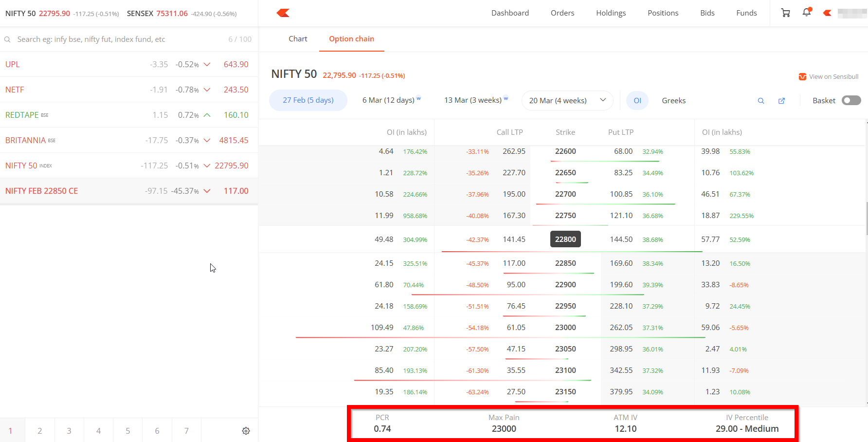The height and width of the screenshot is (442, 868).
Task: Click call LTP 141.45 at strike 22800
Action: coord(514,239)
